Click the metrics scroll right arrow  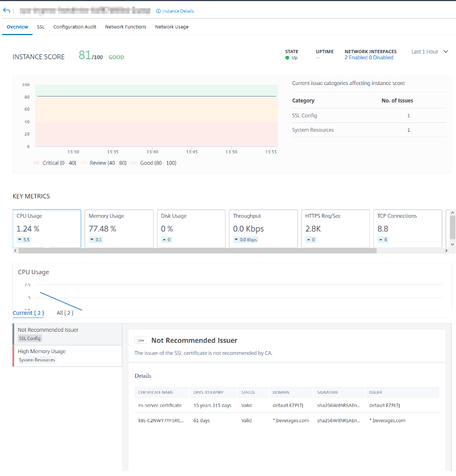pyautogui.click(x=446, y=251)
